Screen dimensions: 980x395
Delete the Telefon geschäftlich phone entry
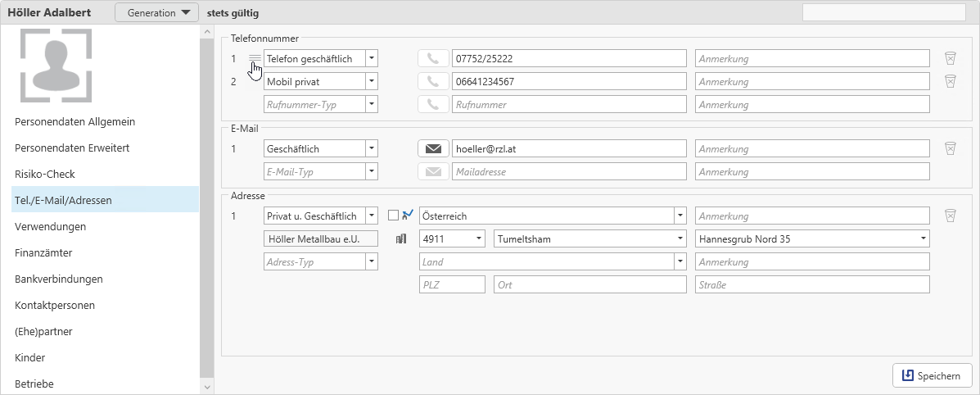click(x=950, y=58)
